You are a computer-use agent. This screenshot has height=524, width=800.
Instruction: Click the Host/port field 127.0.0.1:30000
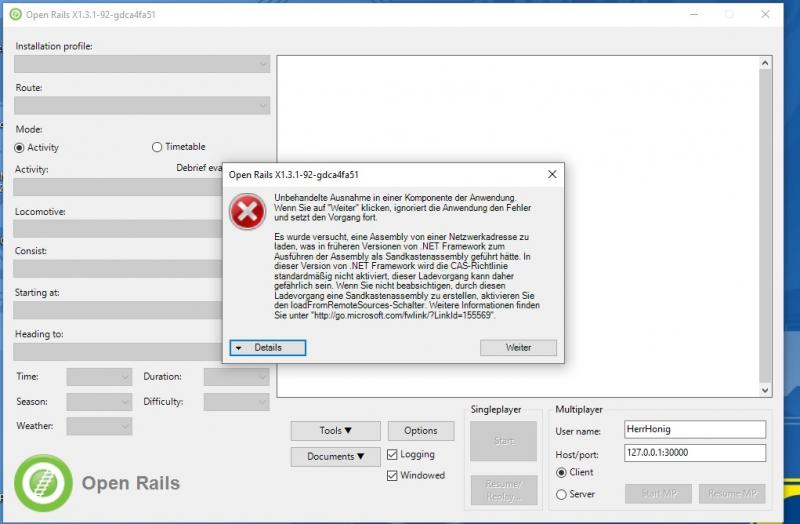tap(695, 453)
